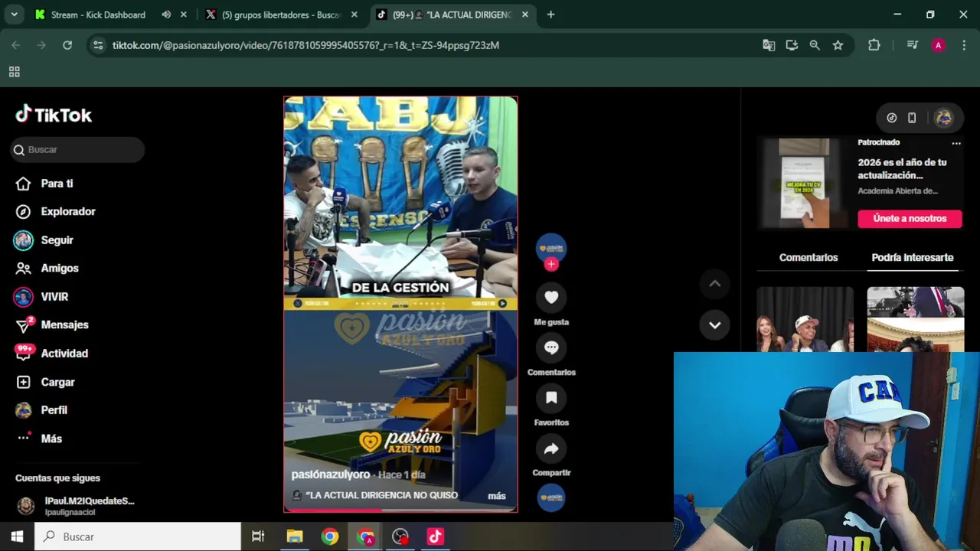Screen dimensions: 980x551
Task: Switch to the Stream - Kick Dashboard tab
Action: click(98, 15)
